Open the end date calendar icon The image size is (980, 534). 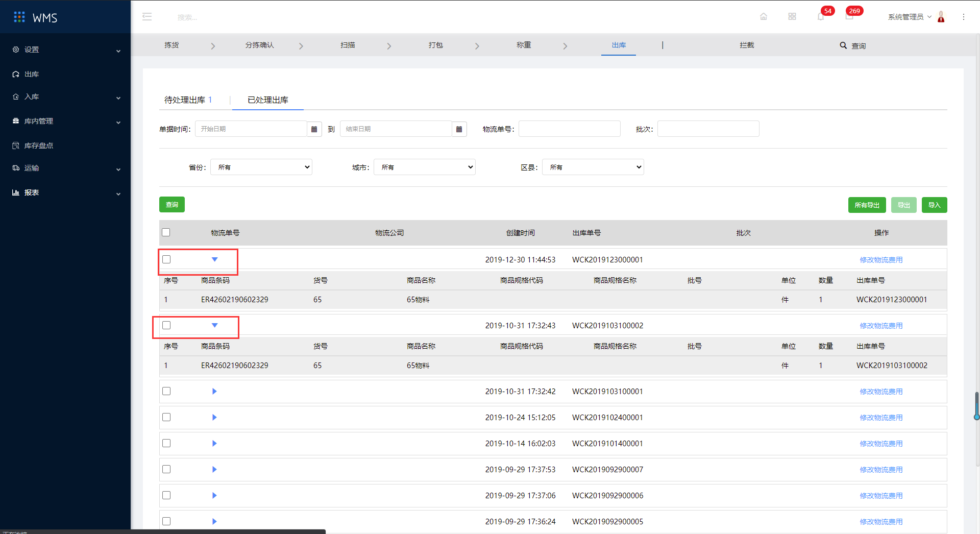459,129
